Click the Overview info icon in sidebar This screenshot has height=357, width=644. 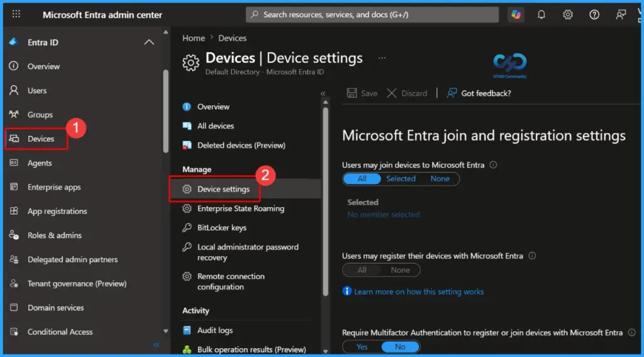(14, 66)
